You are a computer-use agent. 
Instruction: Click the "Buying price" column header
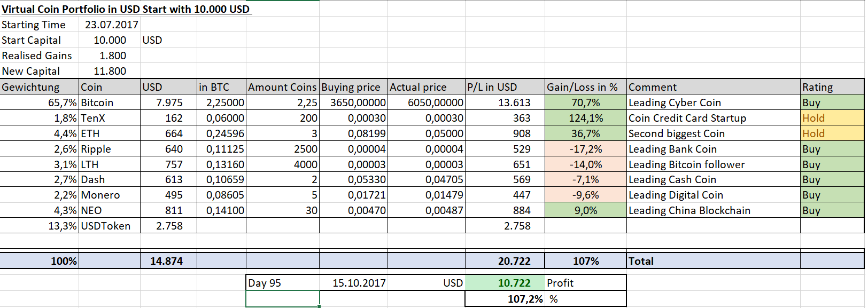pos(353,87)
